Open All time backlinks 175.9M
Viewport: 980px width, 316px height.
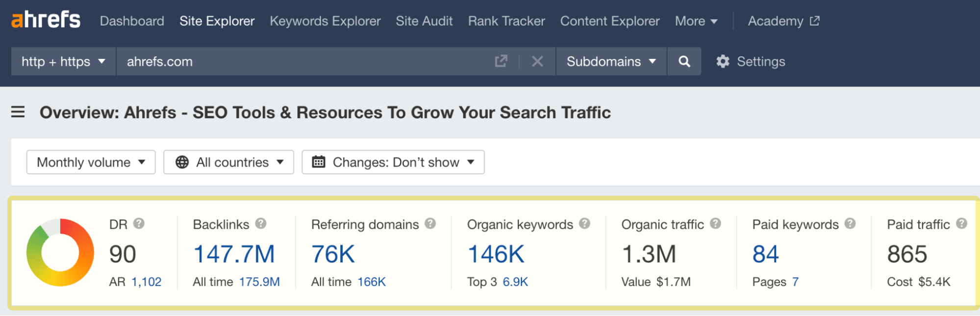pos(259,282)
